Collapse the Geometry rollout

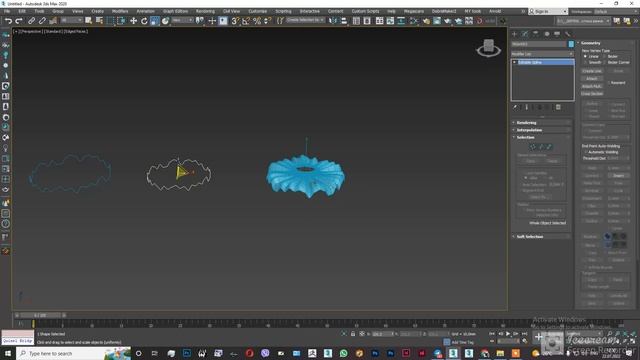(606, 43)
